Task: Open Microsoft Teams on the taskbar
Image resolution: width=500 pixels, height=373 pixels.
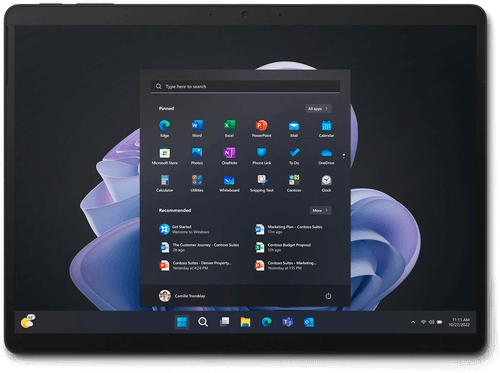Action: point(288,322)
